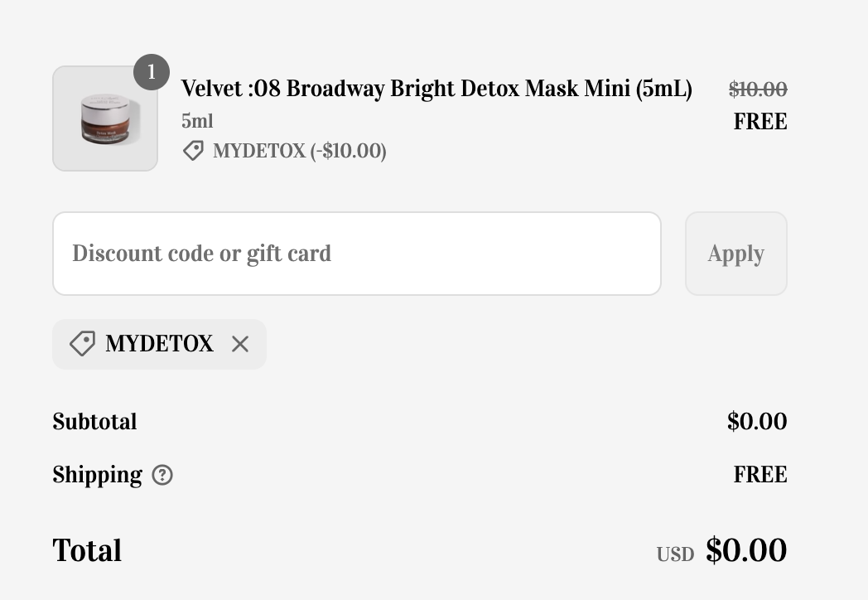This screenshot has height=600, width=868.
Task: Remove the MYDETOX discount code
Action: tap(240, 344)
